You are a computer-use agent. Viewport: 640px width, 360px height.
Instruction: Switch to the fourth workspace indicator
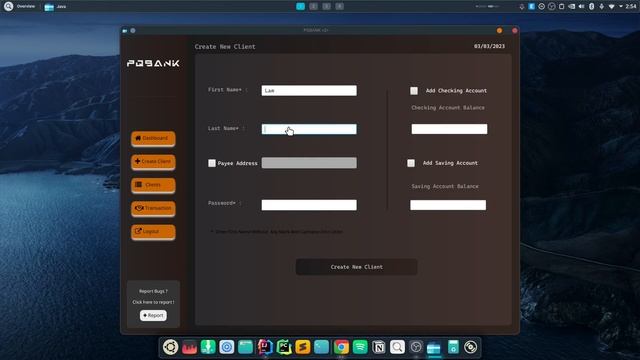[340, 6]
